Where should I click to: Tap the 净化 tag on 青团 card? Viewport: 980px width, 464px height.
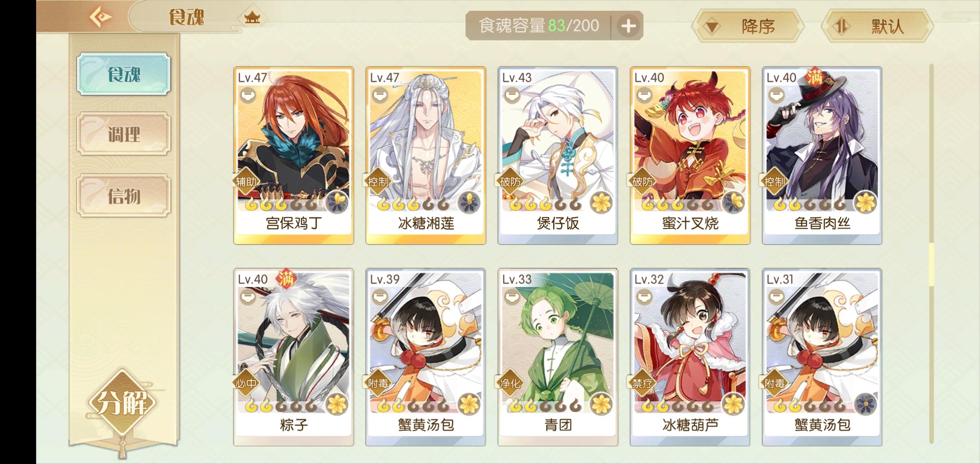[x=510, y=383]
